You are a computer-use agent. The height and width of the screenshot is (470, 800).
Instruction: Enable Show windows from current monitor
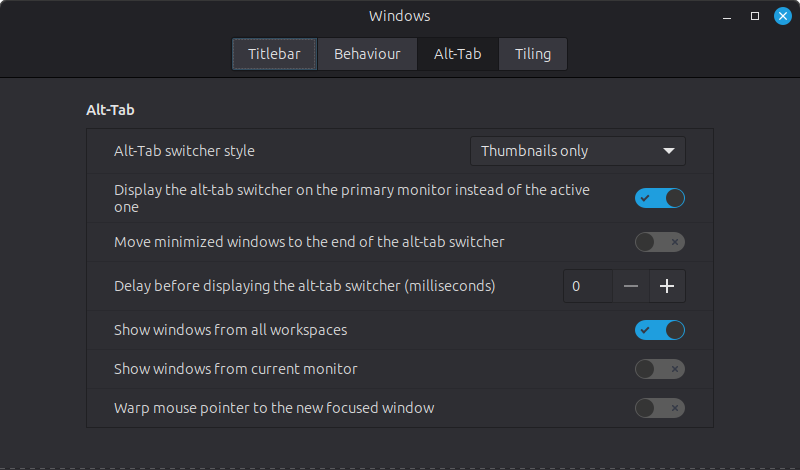pyautogui.click(x=660, y=369)
